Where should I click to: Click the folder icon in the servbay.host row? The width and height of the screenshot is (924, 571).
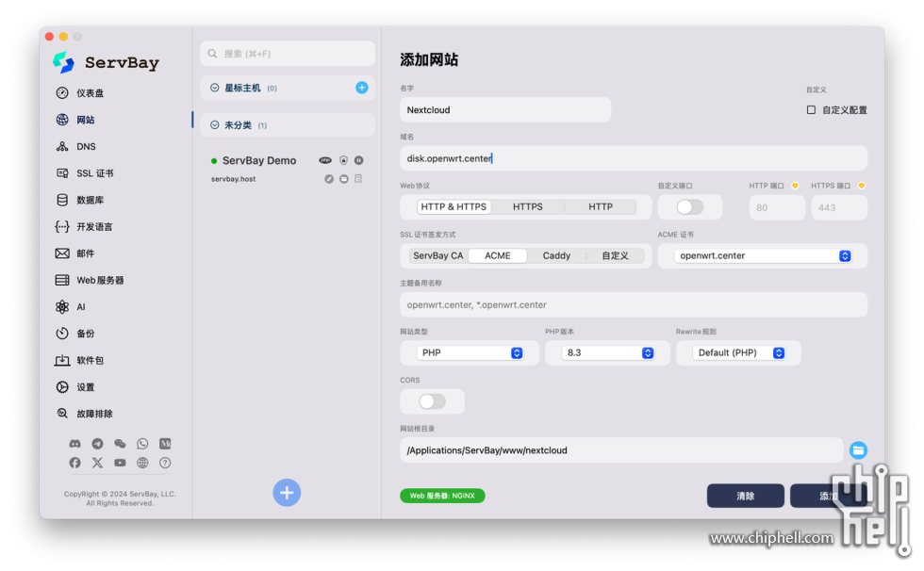click(343, 179)
